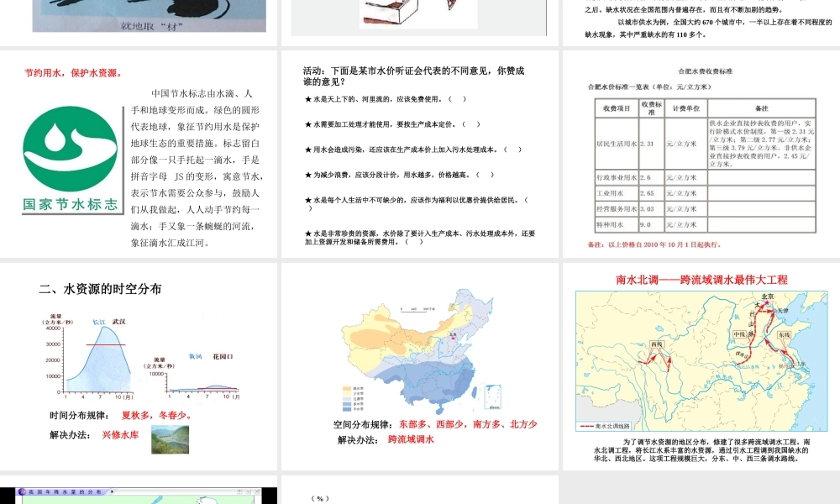Open the 就地取"材" slide at top
Viewport: 840px width, 504px height.
coord(139,23)
